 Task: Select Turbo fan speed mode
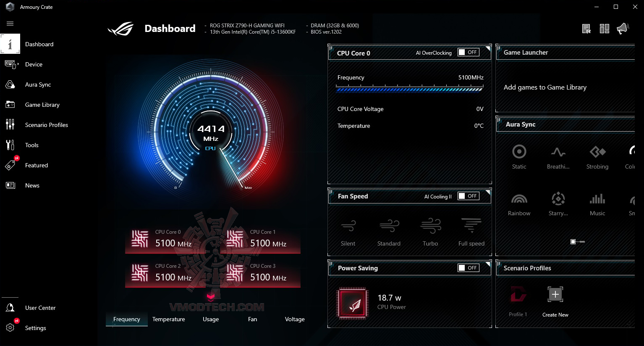pos(430,232)
